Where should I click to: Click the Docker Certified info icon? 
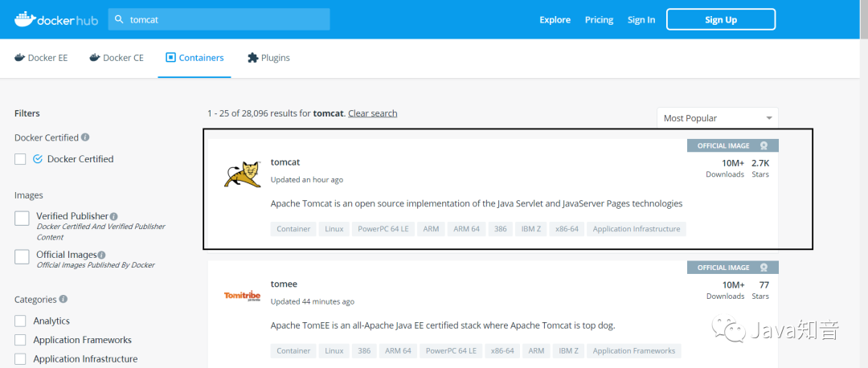[85, 137]
